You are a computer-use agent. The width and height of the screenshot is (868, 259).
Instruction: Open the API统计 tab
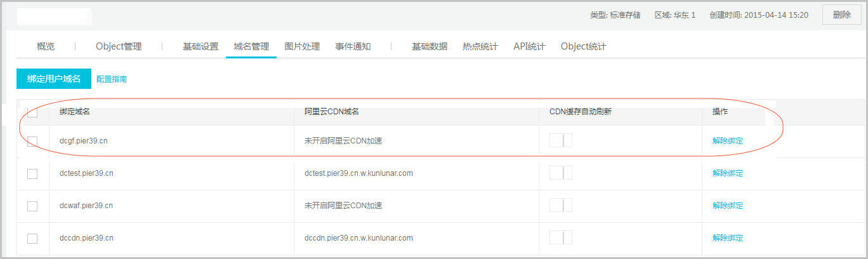tap(529, 46)
